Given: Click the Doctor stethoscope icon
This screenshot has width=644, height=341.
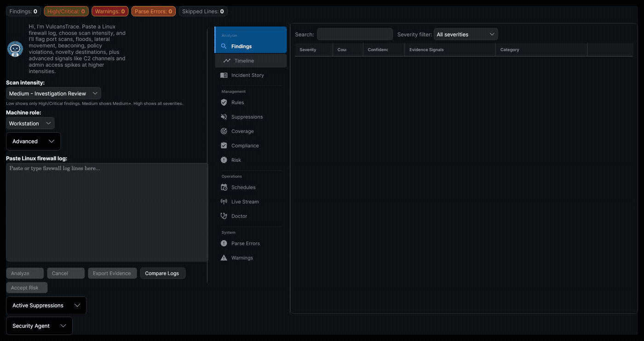Looking at the screenshot, I should tap(224, 216).
